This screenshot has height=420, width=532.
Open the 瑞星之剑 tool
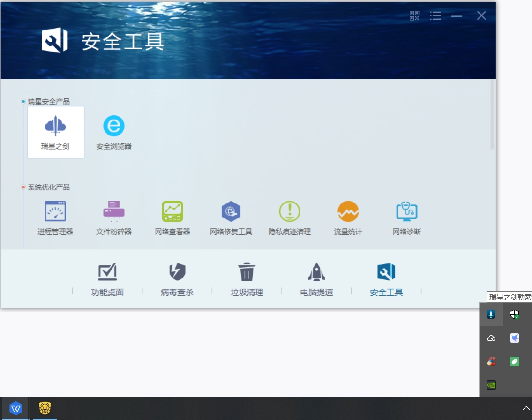56,132
